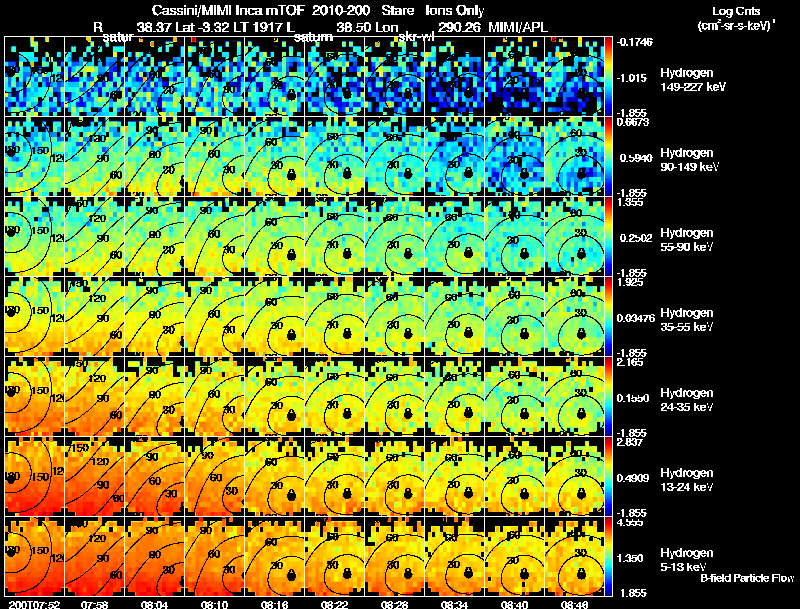Click the color scale bar for 149-227 keV row
The image size is (800, 609).
click(x=608, y=77)
